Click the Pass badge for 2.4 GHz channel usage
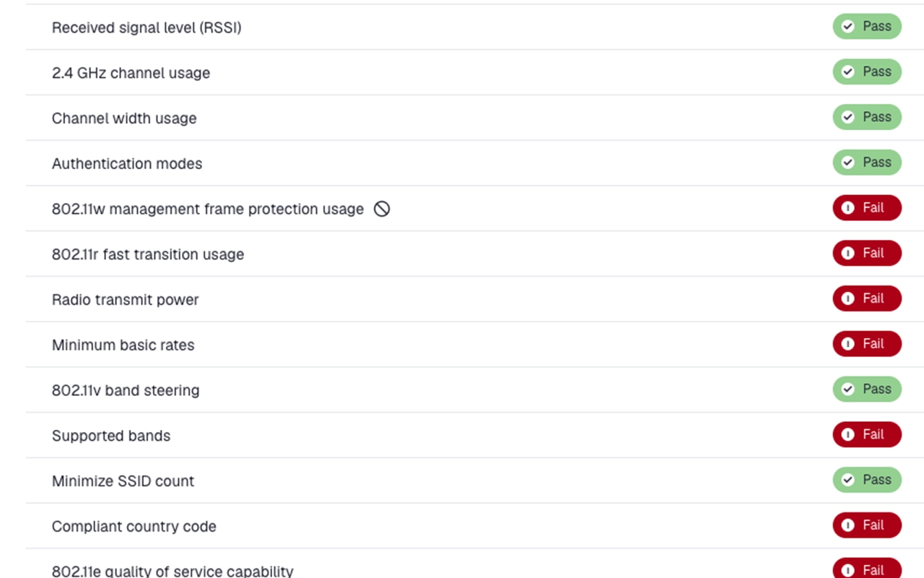 867,72
